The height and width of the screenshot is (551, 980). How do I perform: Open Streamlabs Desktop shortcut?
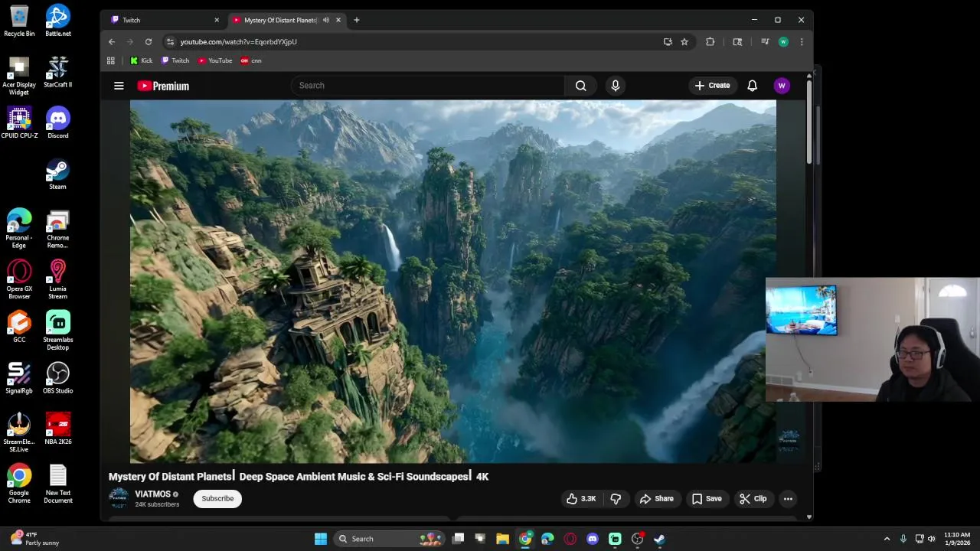tap(57, 331)
